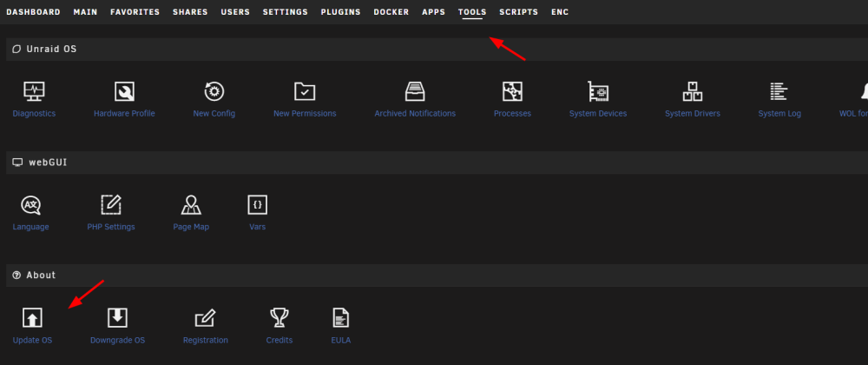Open the Language translate icon
The height and width of the screenshot is (365, 868).
pyautogui.click(x=31, y=205)
